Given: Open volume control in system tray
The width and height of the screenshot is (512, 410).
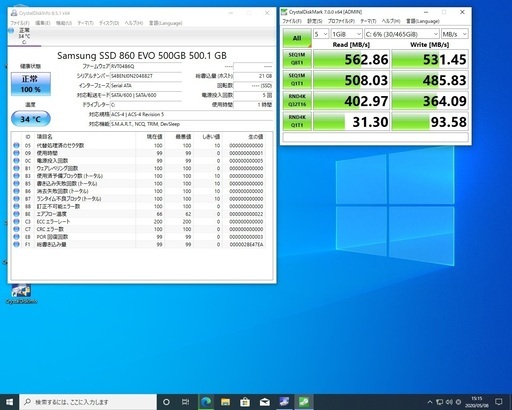Looking at the screenshot, I should click(x=449, y=402).
